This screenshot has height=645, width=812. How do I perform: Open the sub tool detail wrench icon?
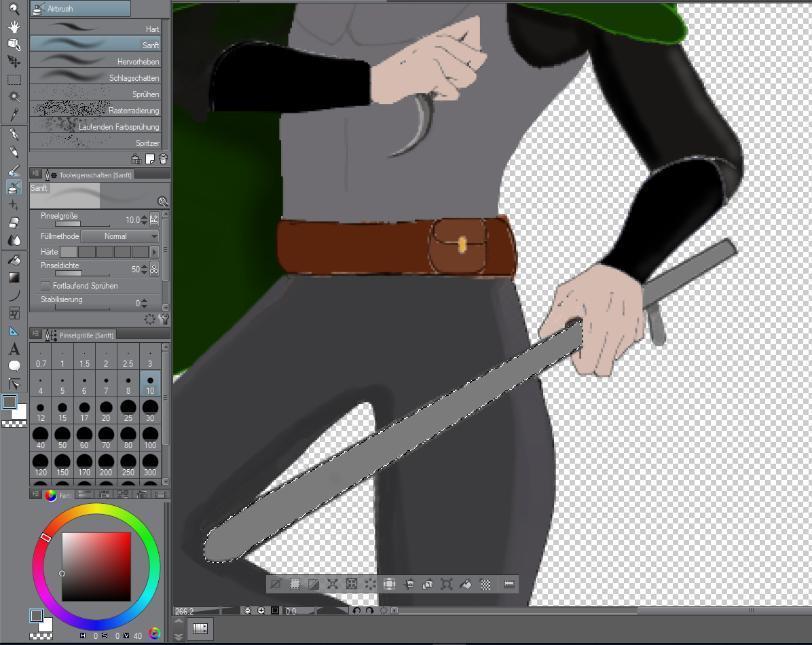(165, 318)
